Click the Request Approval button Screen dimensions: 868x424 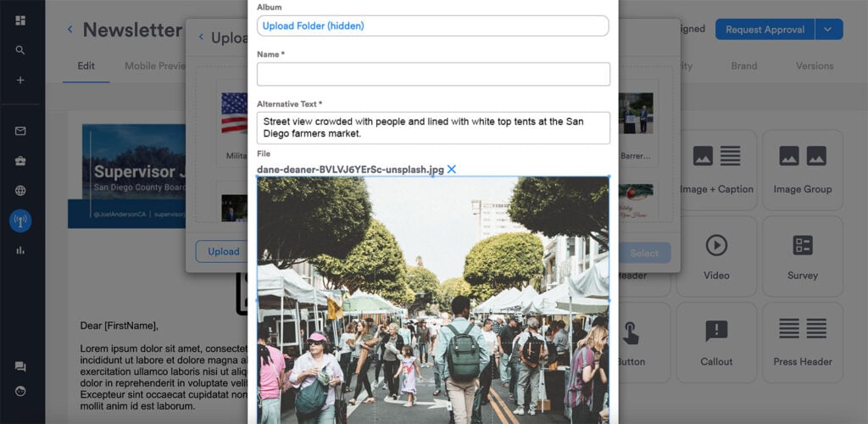click(x=765, y=30)
